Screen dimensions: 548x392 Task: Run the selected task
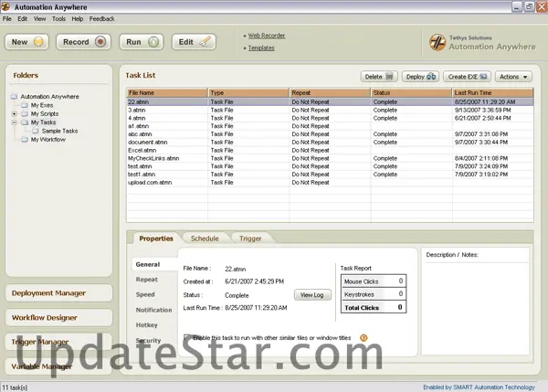pyautogui.click(x=142, y=42)
